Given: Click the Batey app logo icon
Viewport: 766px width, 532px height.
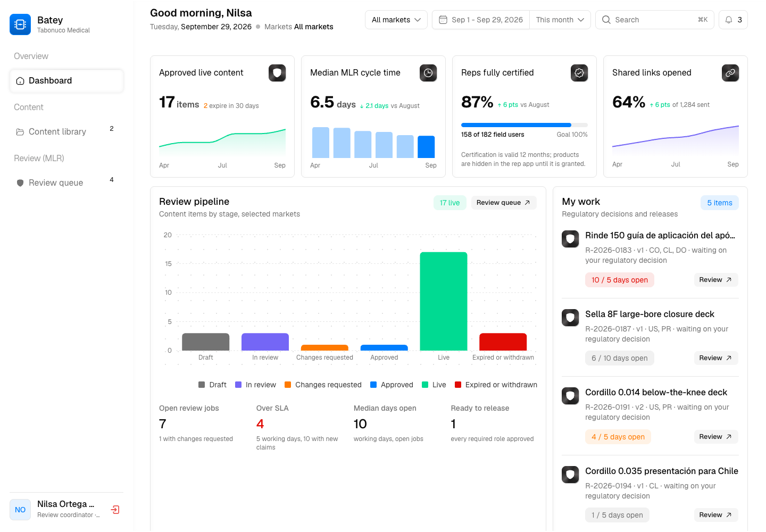Looking at the screenshot, I should pyautogui.click(x=20, y=24).
